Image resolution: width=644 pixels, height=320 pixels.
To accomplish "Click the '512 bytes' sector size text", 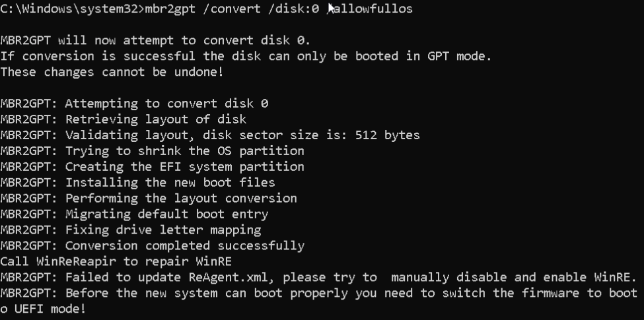I will click(387, 135).
